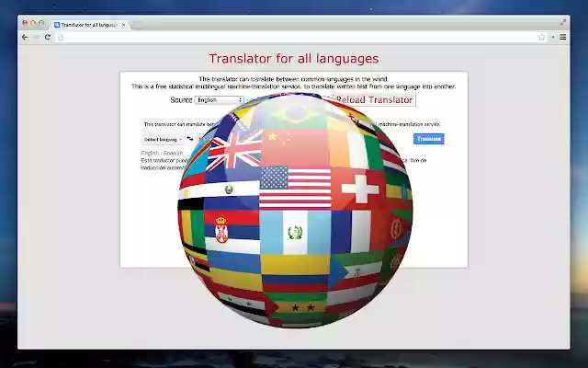Viewport: 588px width, 368px height.
Task: Reload the page with the refresh icon
Action: coord(48,37)
